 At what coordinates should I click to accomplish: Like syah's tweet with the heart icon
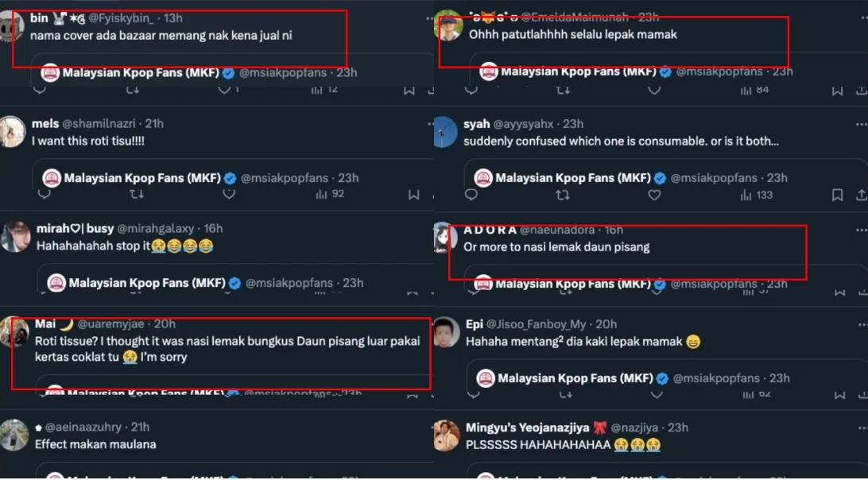click(x=654, y=195)
